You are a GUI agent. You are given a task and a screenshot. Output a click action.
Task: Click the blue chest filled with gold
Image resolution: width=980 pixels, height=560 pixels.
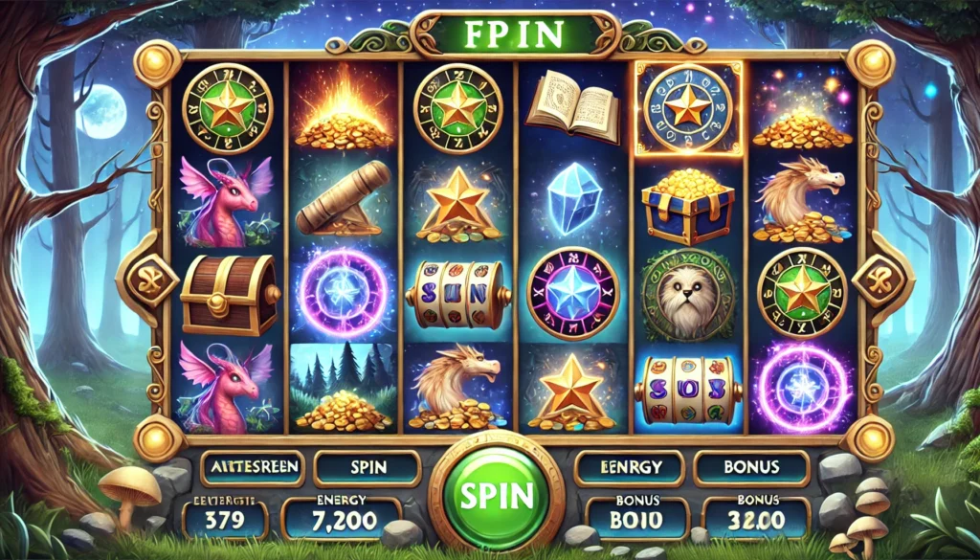coord(687,205)
